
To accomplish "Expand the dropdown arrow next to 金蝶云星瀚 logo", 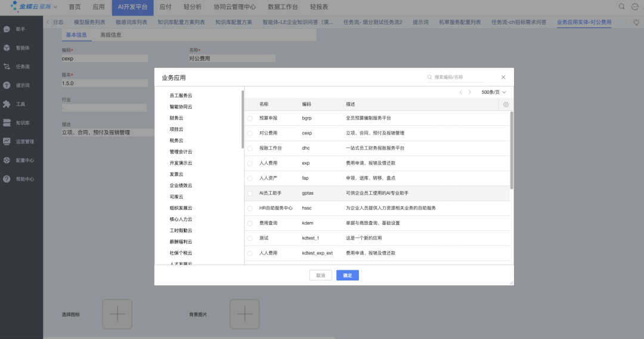I will (x=55, y=7).
